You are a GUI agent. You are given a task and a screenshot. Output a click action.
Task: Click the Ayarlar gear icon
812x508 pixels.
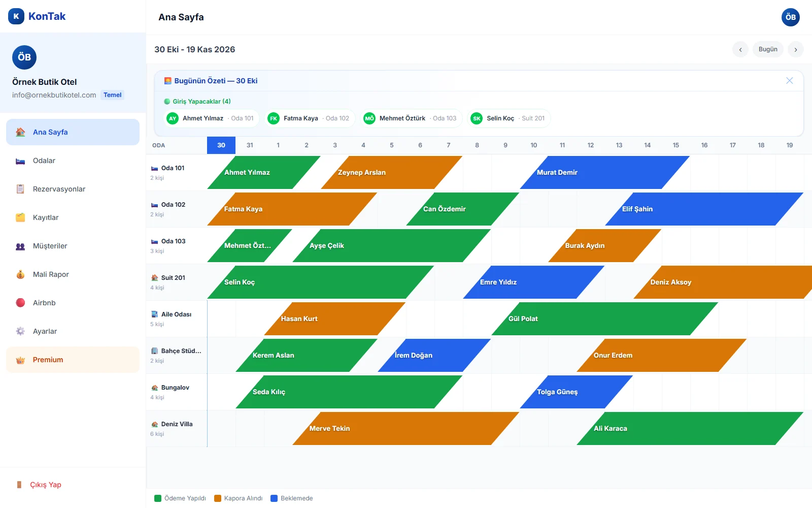[20, 331]
